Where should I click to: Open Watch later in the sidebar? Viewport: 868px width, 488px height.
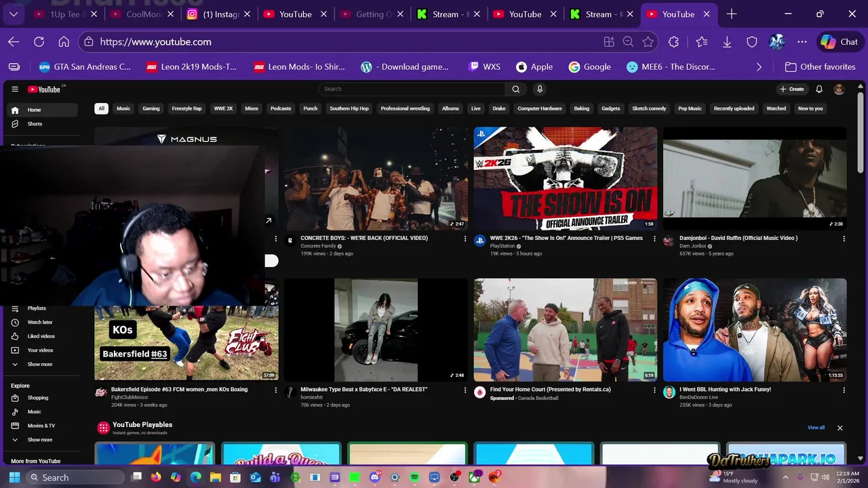[40, 323]
